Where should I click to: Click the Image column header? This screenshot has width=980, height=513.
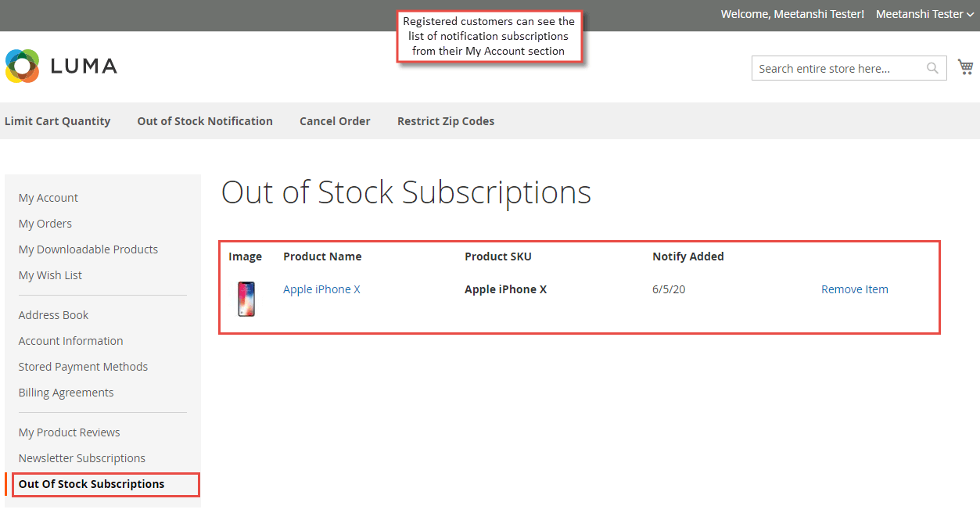coord(246,256)
